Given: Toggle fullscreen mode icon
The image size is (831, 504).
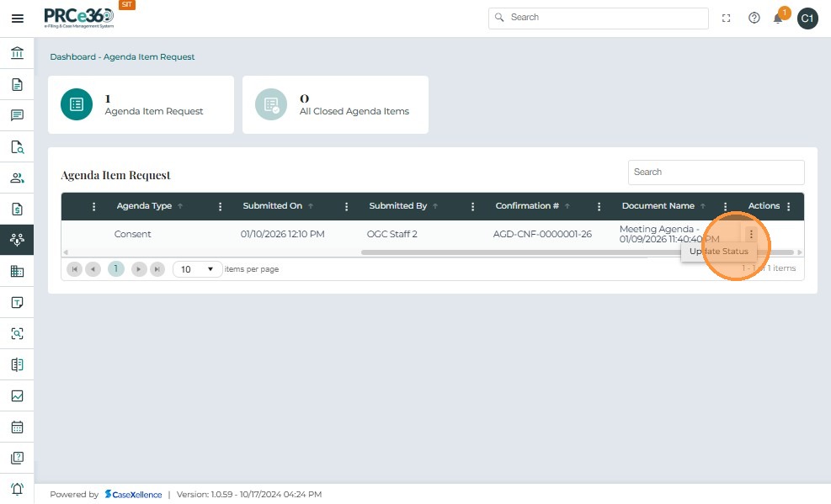Looking at the screenshot, I should (726, 18).
